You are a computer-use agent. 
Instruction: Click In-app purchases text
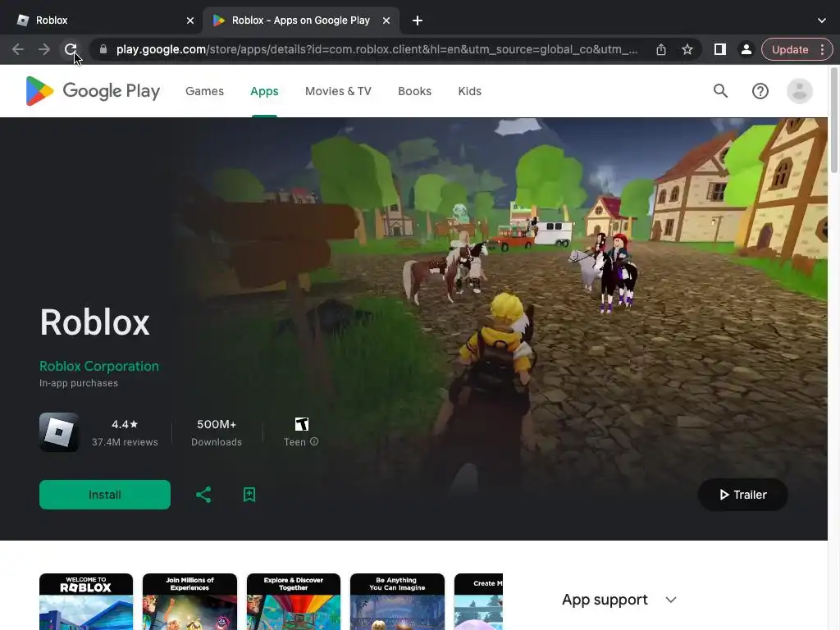[79, 383]
